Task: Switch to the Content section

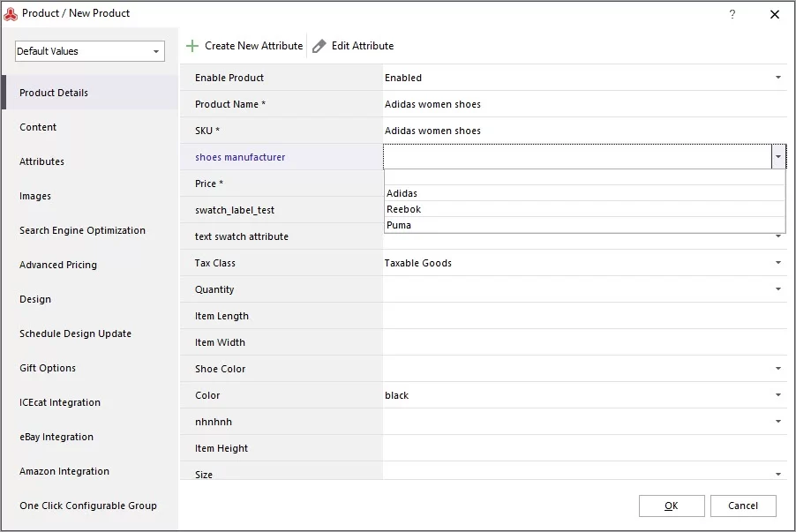Action: coord(38,127)
